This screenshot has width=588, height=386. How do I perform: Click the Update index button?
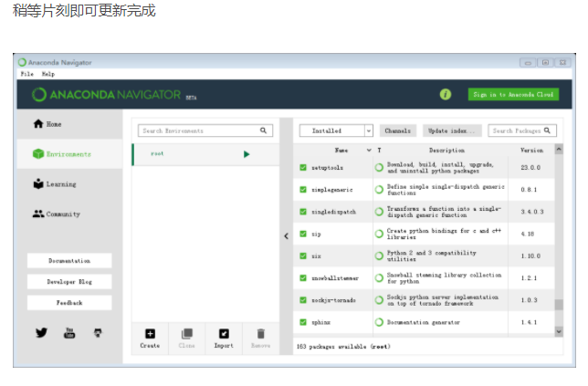pyautogui.click(x=452, y=130)
